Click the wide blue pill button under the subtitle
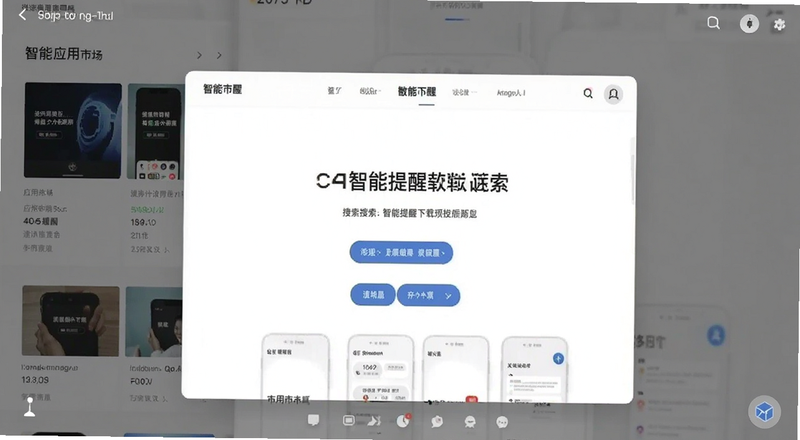 click(x=401, y=253)
